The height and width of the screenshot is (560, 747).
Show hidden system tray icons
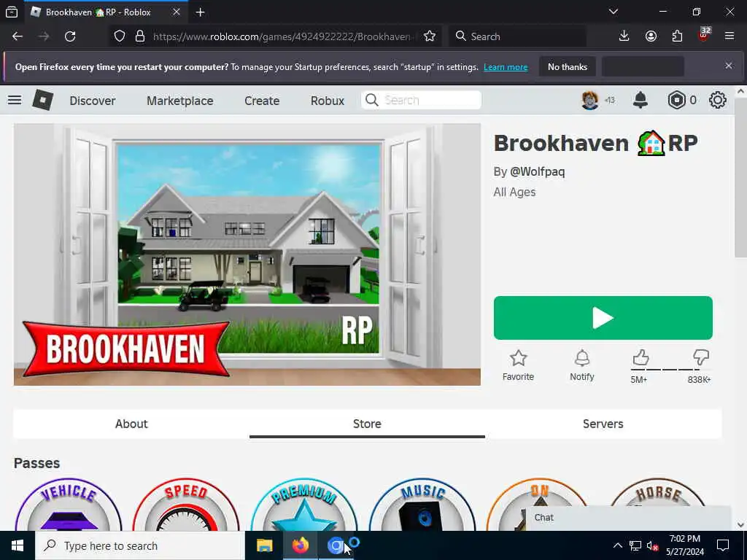click(x=617, y=545)
